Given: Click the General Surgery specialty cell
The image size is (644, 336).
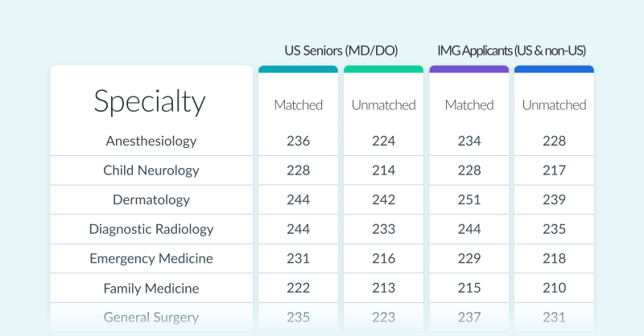Looking at the screenshot, I should click(x=151, y=317).
